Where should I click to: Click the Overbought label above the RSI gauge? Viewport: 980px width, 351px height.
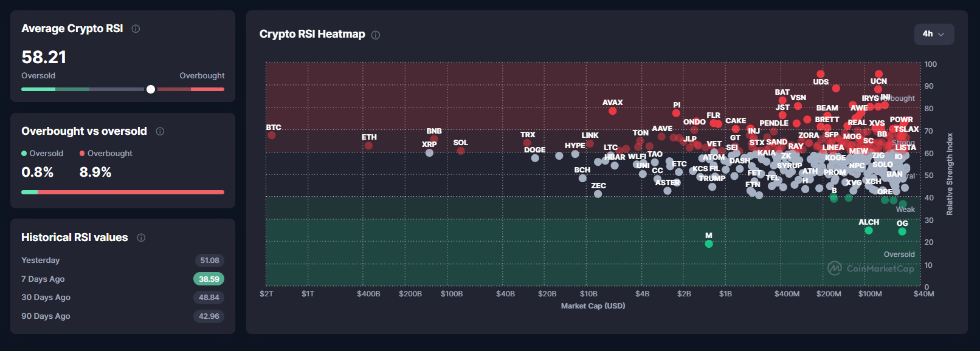point(202,75)
